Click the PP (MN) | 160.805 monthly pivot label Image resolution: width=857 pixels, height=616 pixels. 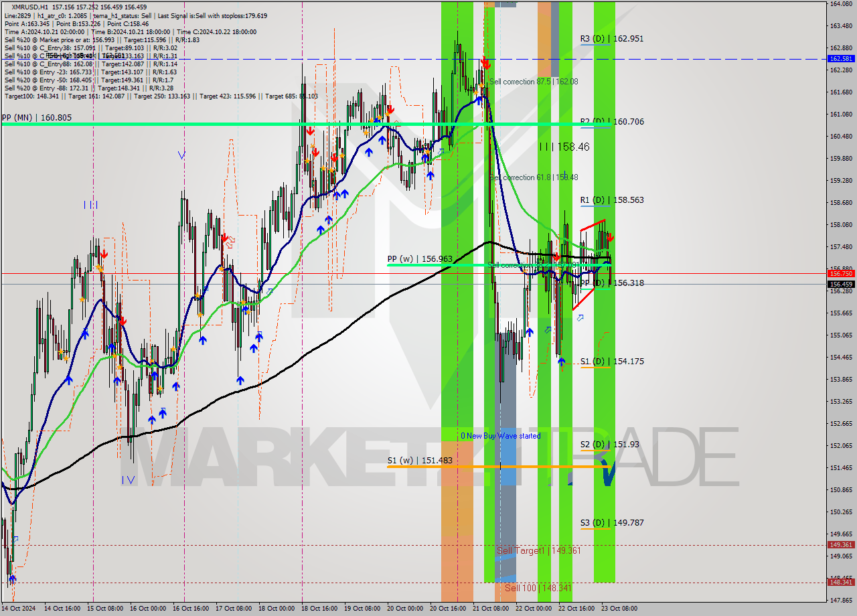click(37, 118)
